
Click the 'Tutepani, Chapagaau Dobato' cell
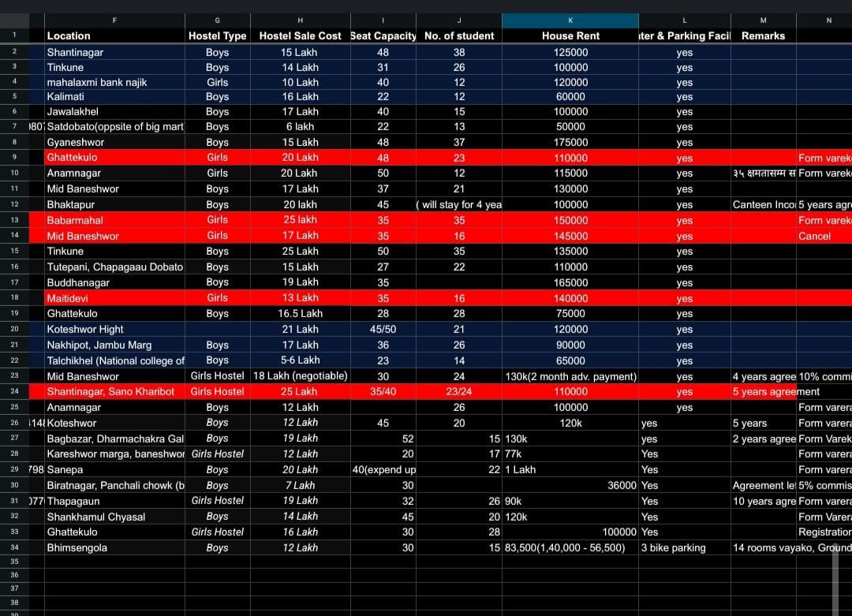tap(114, 267)
